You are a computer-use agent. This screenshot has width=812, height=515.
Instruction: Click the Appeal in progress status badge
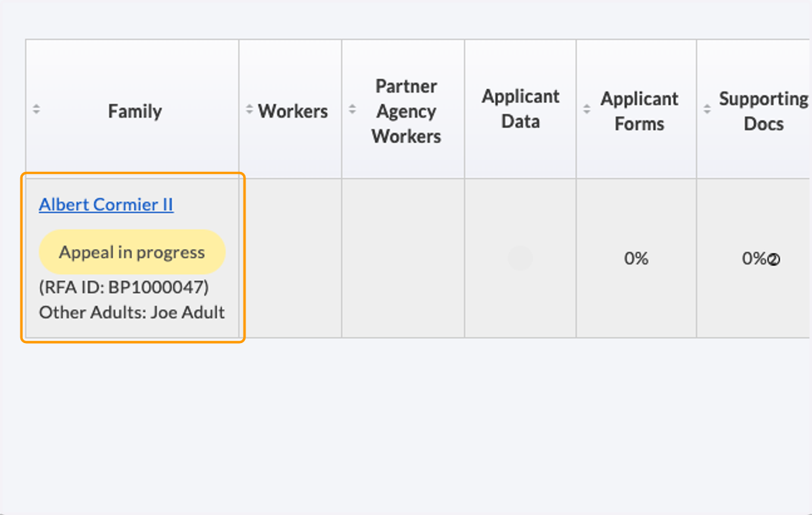pos(132,252)
